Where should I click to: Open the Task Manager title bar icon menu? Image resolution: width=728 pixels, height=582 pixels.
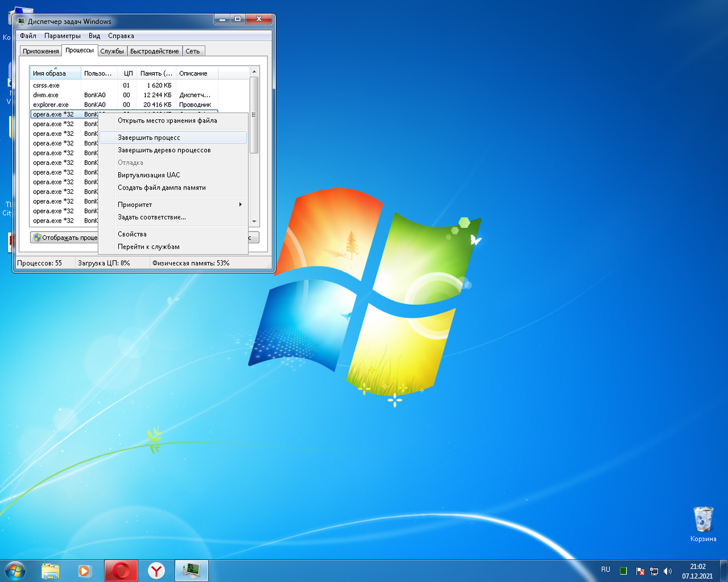(x=21, y=21)
